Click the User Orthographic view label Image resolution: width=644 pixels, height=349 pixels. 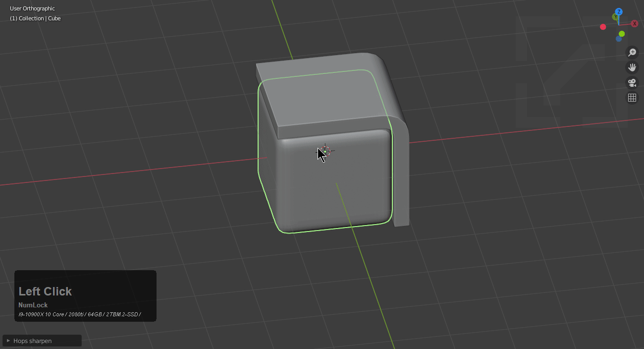pos(32,8)
